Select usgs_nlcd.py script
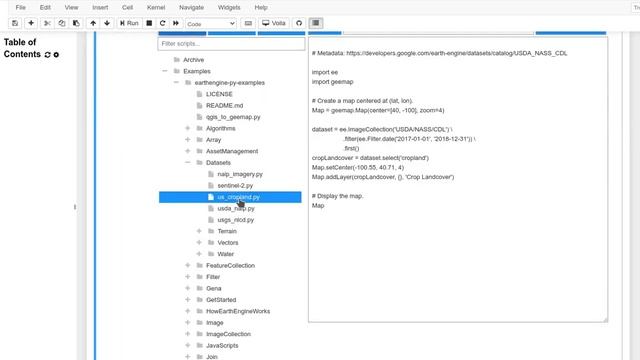The image size is (640, 360). pos(236,220)
